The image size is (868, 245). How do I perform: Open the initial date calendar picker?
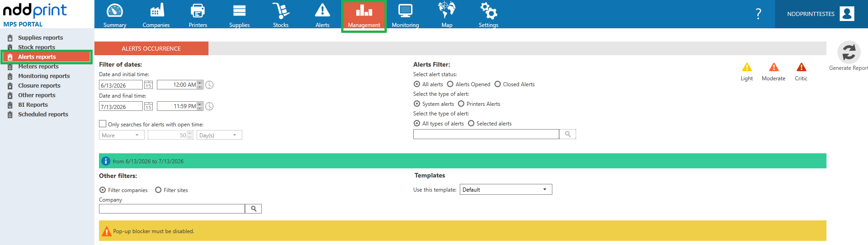[148, 85]
